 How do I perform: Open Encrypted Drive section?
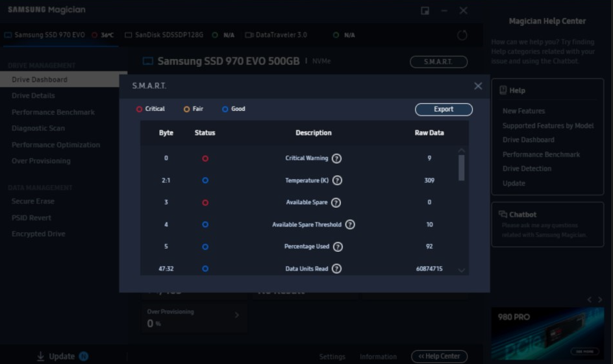tap(38, 234)
